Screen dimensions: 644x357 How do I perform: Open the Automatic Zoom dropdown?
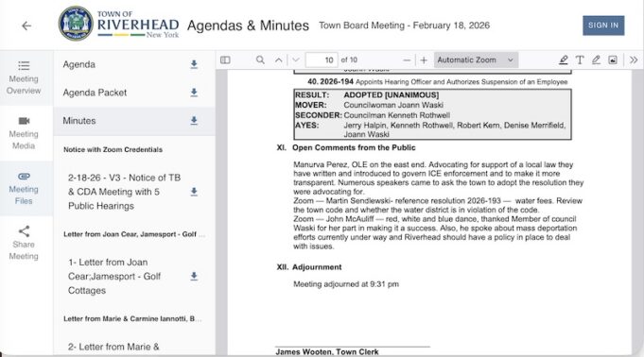pos(476,59)
